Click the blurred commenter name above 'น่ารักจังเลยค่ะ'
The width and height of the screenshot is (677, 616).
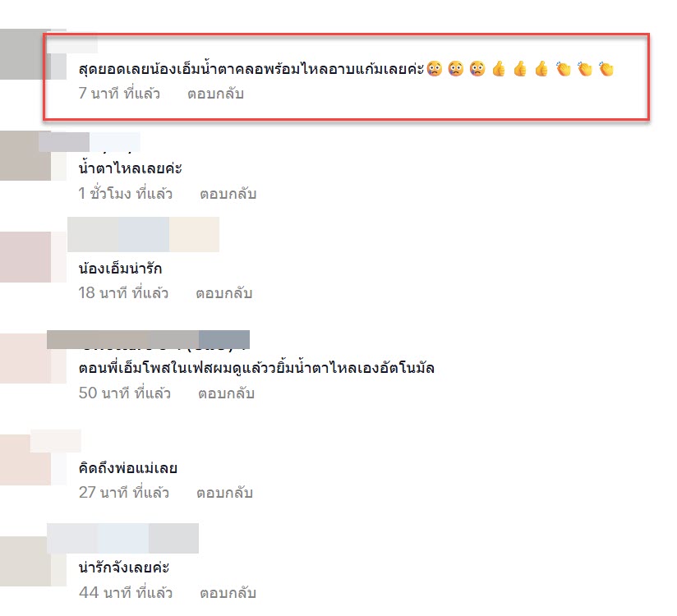pyautogui.click(x=122, y=538)
